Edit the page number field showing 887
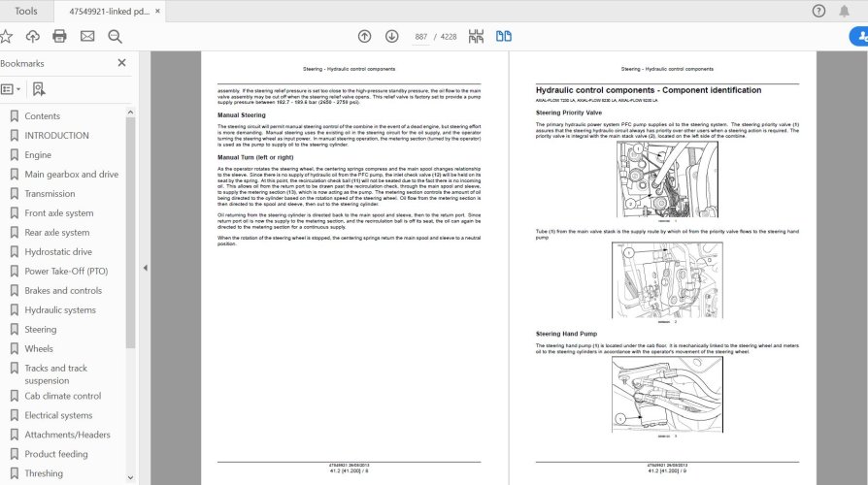 (x=421, y=37)
